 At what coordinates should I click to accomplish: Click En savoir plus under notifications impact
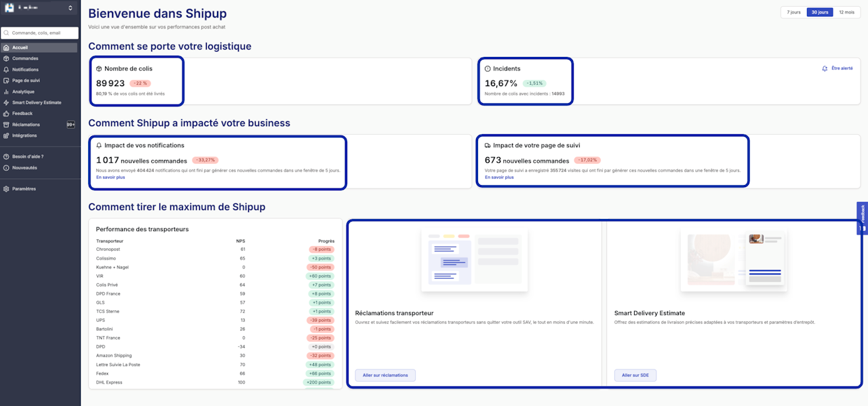111,178
